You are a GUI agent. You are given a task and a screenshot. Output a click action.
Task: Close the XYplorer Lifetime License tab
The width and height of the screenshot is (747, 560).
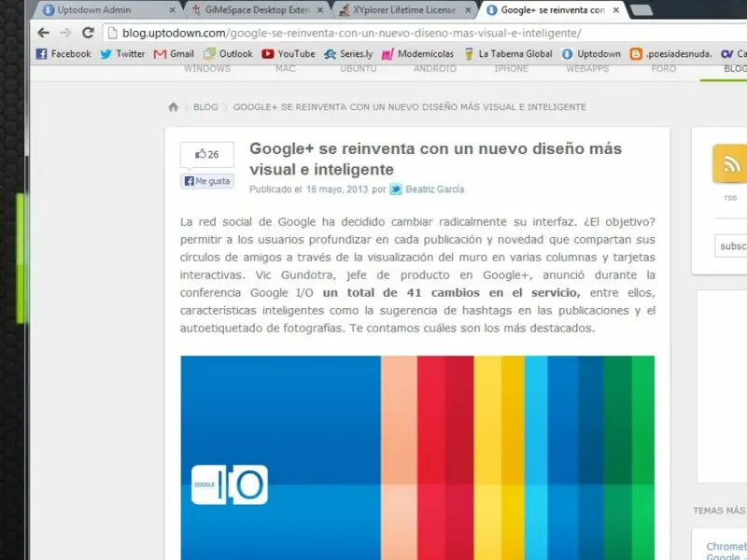tap(469, 9)
